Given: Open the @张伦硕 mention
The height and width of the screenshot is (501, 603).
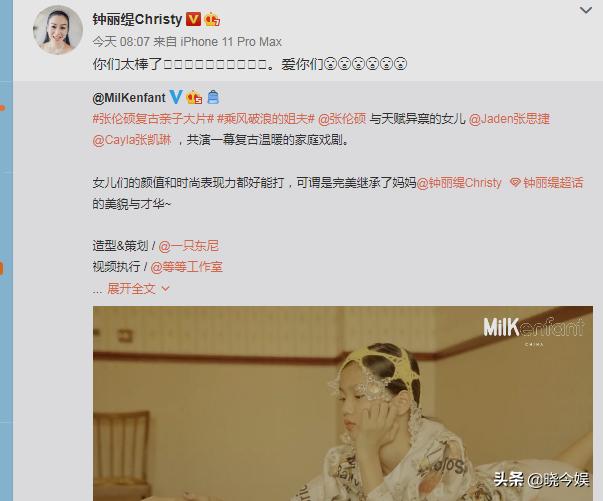Looking at the screenshot, I should 342,119.
